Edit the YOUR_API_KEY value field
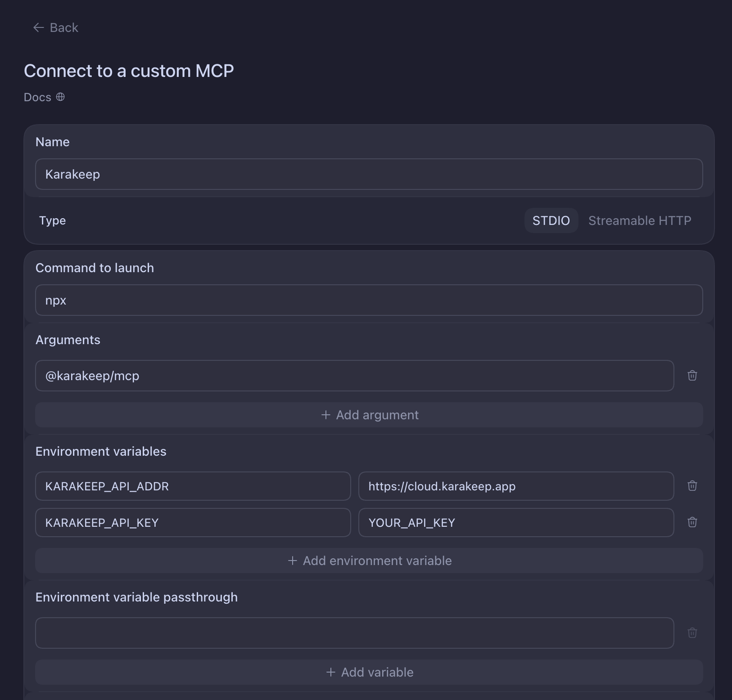Screen dimensions: 732x700 click(516, 522)
